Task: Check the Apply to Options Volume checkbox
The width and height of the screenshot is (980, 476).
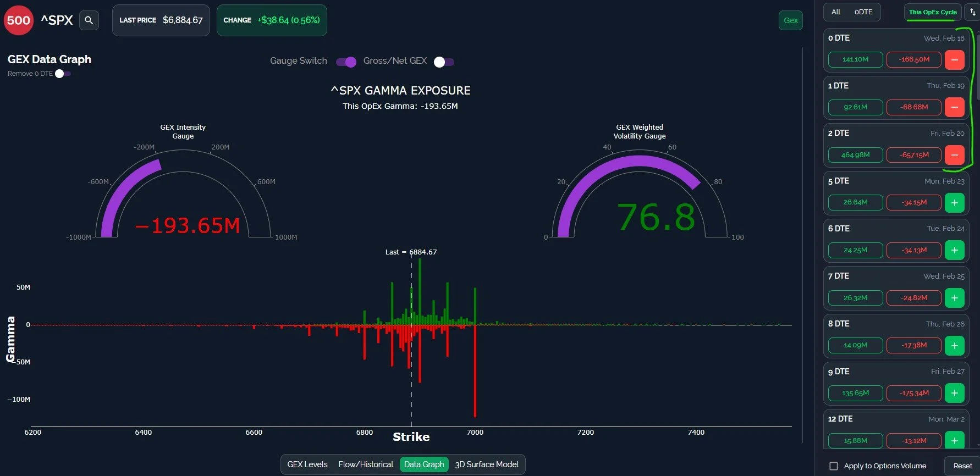Action: click(x=834, y=466)
